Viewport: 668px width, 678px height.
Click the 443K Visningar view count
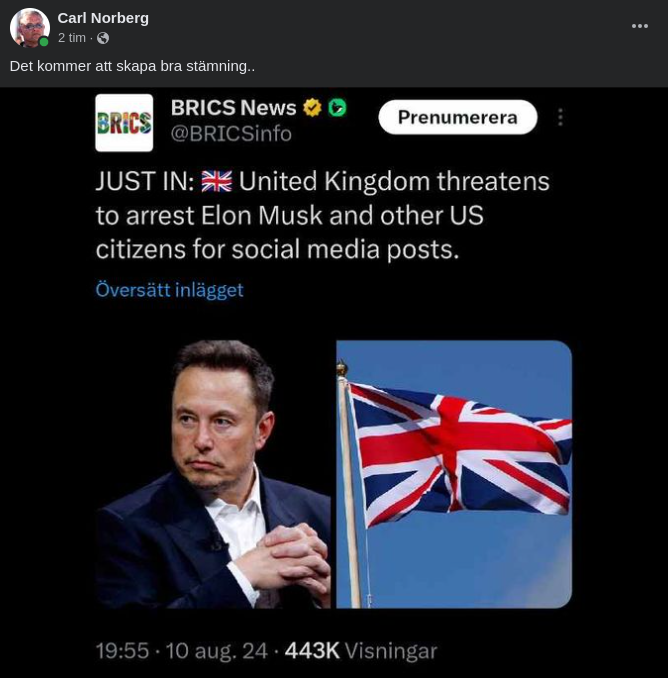361,651
